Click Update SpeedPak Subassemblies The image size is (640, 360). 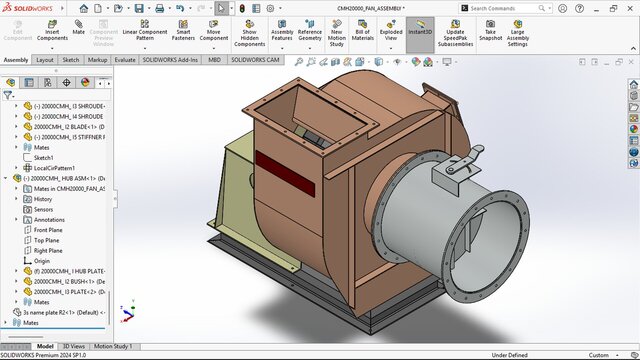click(456, 33)
